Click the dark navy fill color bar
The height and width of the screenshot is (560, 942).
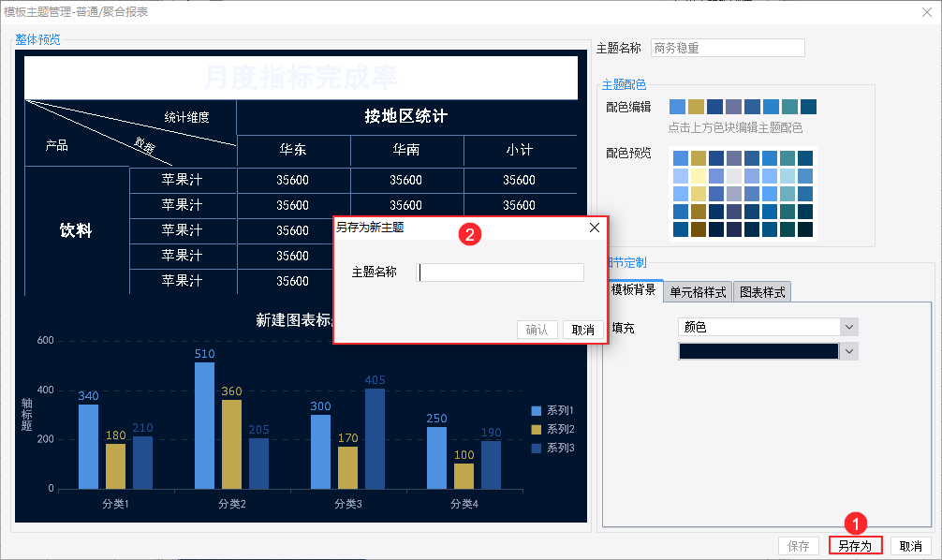pos(758,351)
